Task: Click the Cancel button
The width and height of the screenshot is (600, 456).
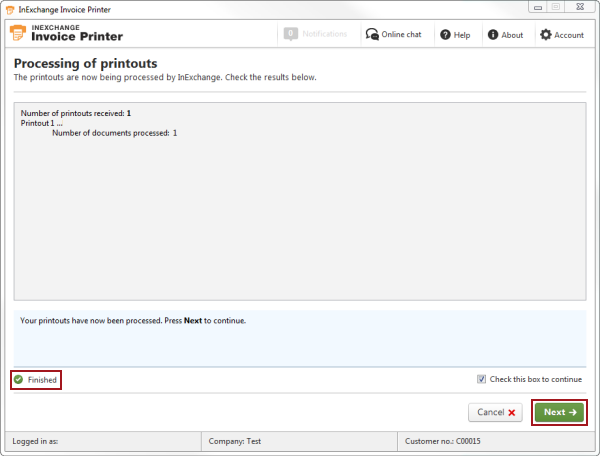Action: coord(496,412)
